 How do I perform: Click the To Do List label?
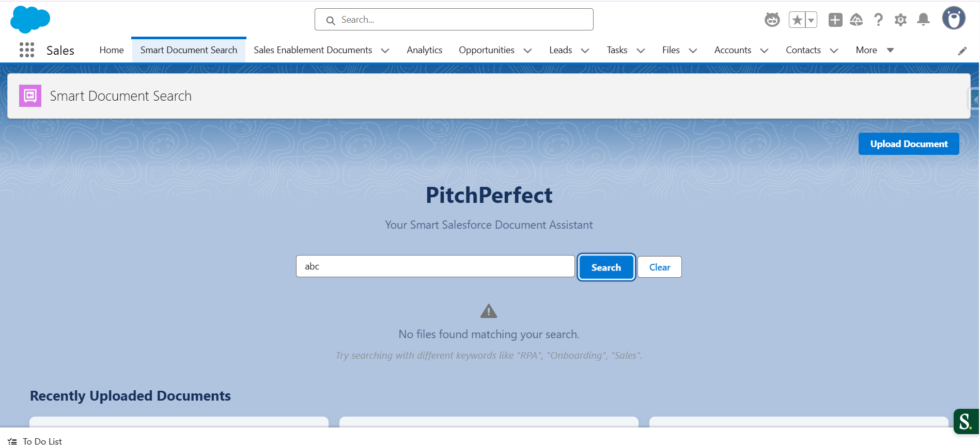(x=42, y=441)
